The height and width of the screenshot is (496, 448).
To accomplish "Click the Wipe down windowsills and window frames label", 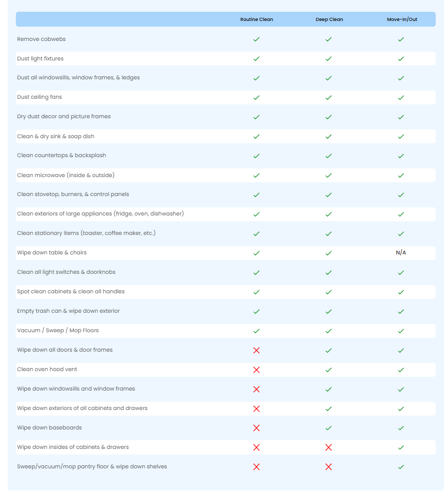I will [76, 389].
